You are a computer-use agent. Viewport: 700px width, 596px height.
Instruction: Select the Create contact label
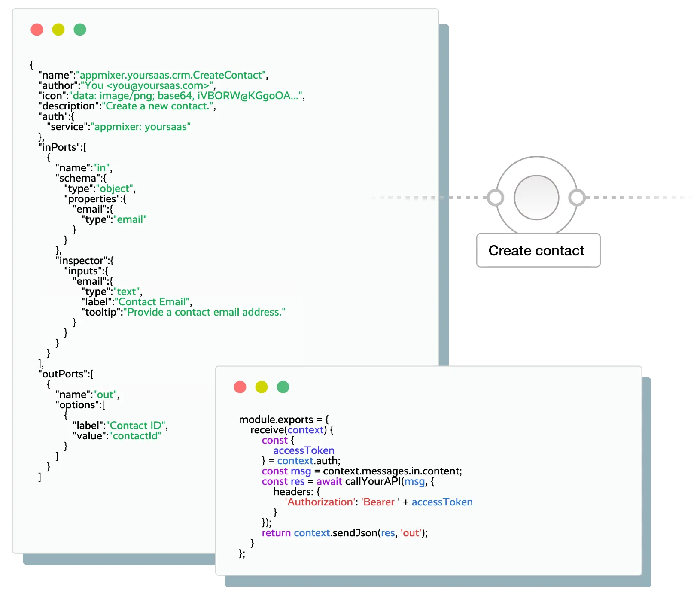point(537,250)
